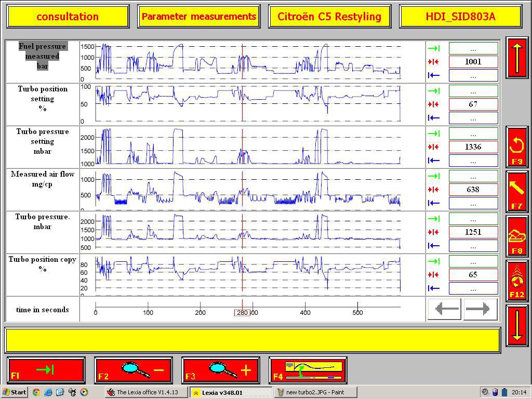Click green marker icon in Turbo position copy row

point(434,261)
